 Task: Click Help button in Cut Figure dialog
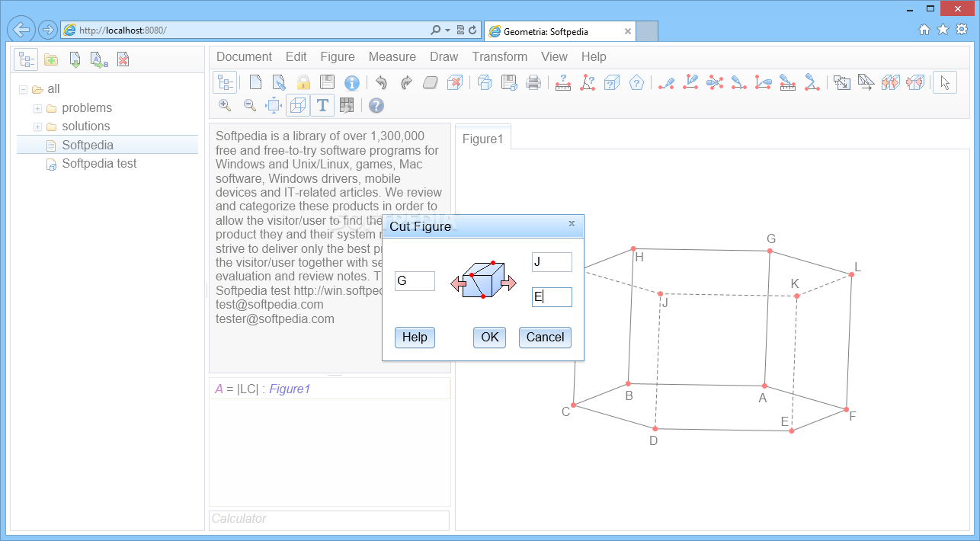(x=415, y=338)
